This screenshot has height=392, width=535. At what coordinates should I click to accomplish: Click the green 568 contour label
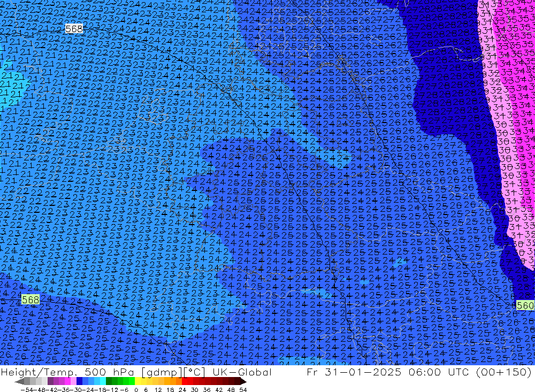pos(30,299)
